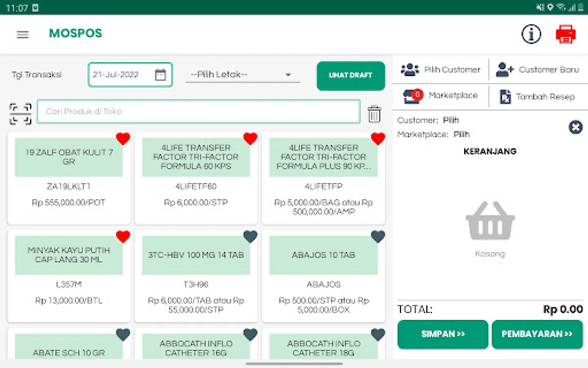
Task: Favorite ABBOCATH INFLO CATHETER 16G heart
Action: [x=250, y=335]
